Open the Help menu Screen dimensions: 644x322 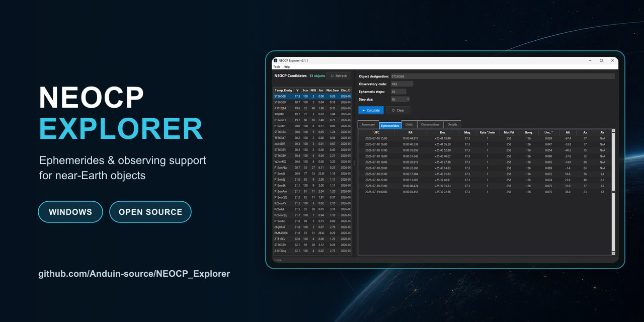[x=287, y=66]
